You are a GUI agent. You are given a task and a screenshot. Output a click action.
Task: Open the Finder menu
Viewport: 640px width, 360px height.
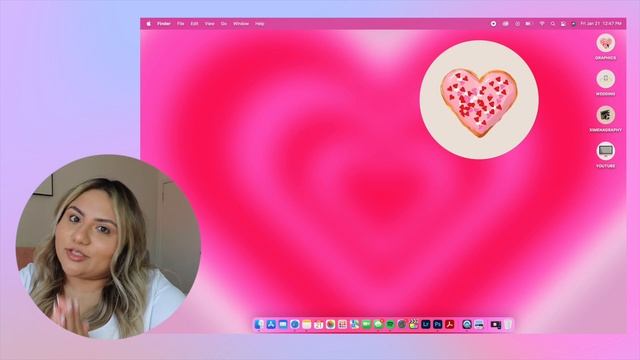[x=164, y=24]
